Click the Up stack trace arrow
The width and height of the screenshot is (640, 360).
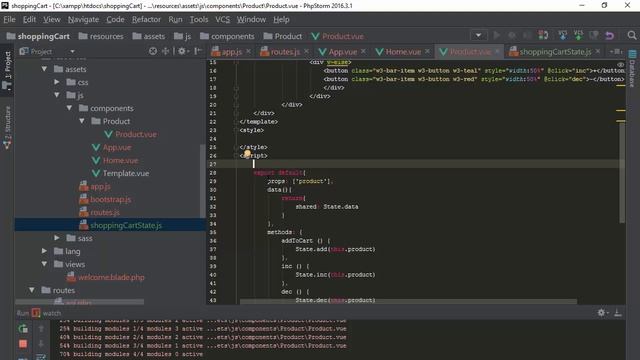pos(41,329)
